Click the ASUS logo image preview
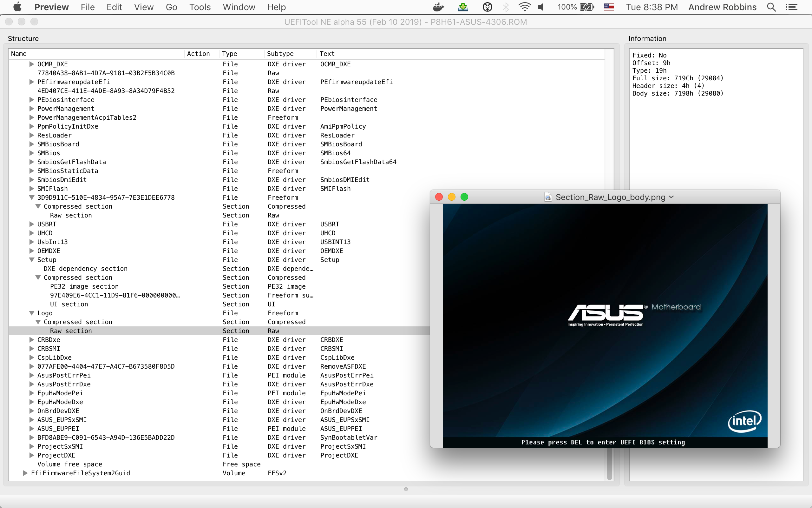This screenshot has width=812, height=508. [605, 325]
